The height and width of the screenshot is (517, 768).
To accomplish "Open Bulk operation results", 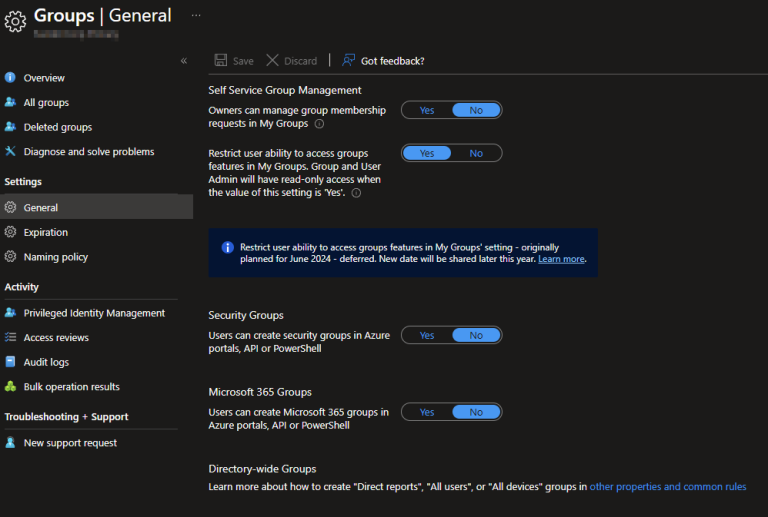I will pos(72,386).
